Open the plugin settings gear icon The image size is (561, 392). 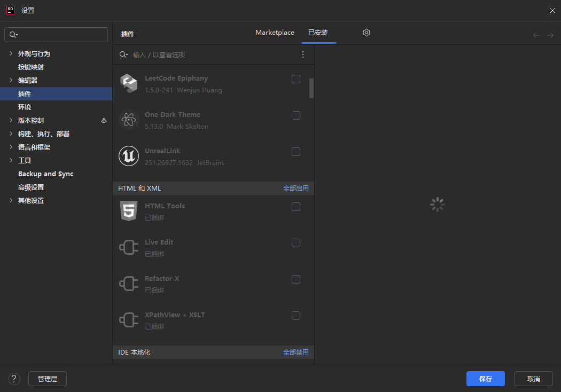tap(367, 33)
